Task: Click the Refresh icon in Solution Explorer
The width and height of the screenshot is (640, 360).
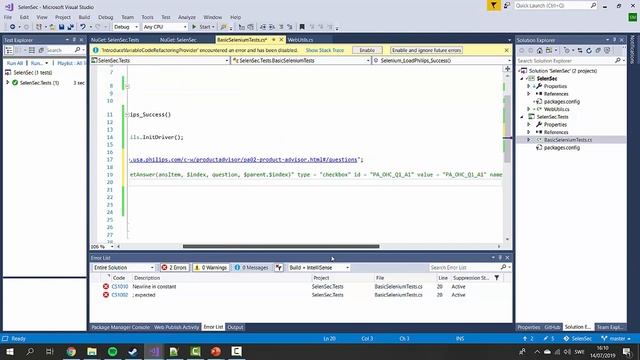Action: click(589, 51)
